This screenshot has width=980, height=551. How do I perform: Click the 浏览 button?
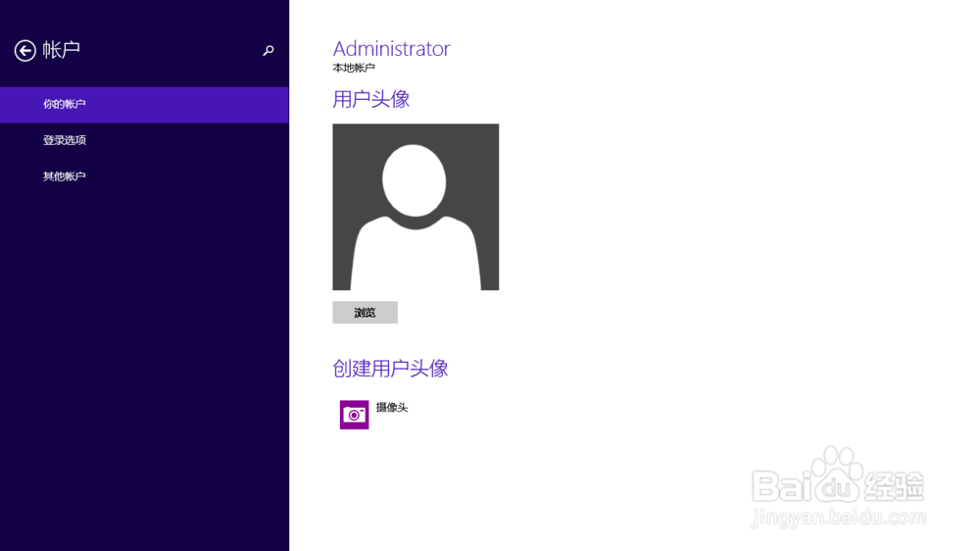(365, 312)
